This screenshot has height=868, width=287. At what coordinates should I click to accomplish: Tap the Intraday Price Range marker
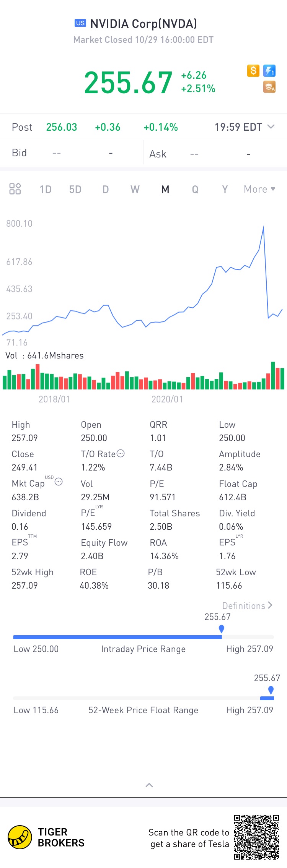(221, 629)
